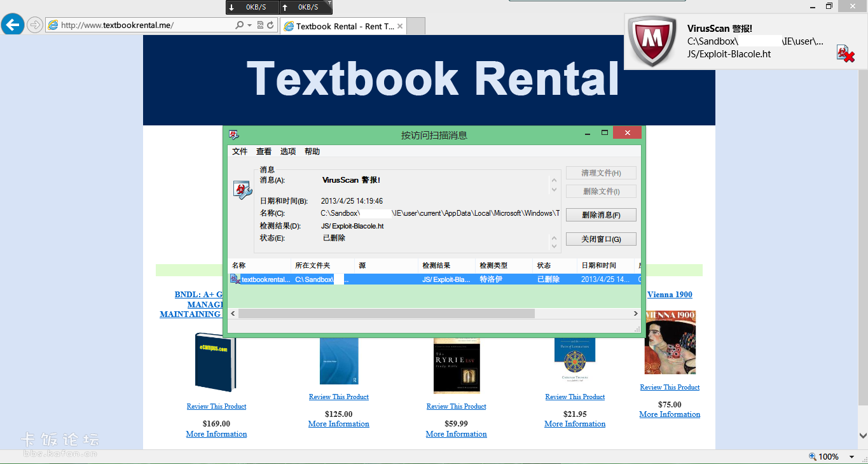Click the Vienna 1900 cover thumbnail
This screenshot has height=464, width=868.
coord(670,342)
